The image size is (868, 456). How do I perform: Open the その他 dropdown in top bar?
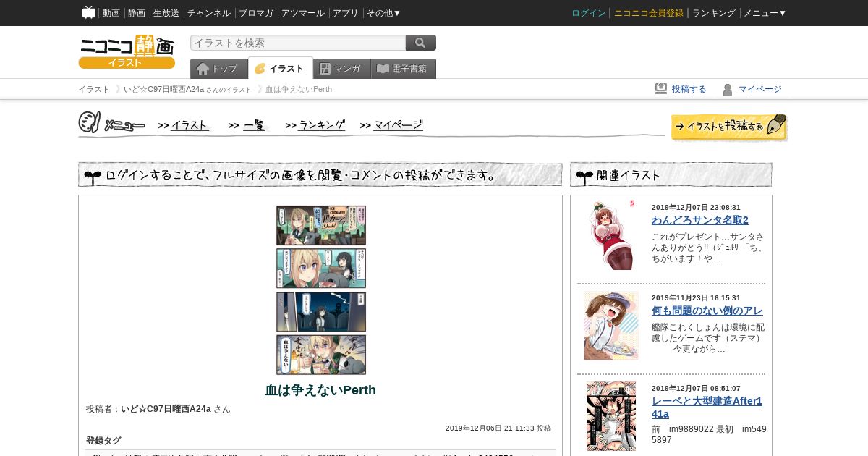(383, 13)
